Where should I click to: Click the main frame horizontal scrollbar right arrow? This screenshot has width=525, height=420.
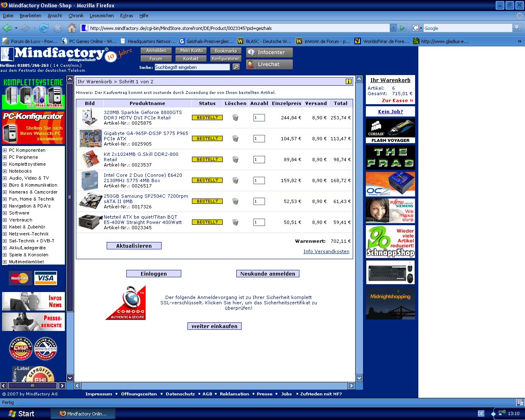[x=351, y=386]
